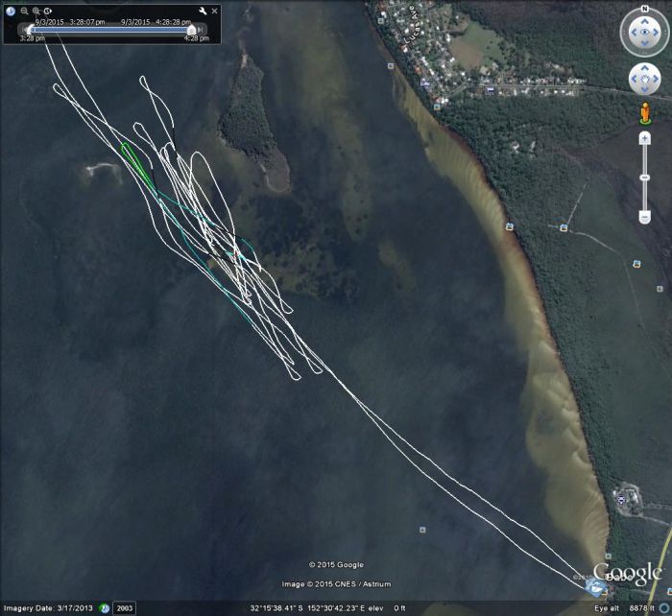The image size is (672, 616).
Task: Zoom out the time slider range
Action: (24, 12)
